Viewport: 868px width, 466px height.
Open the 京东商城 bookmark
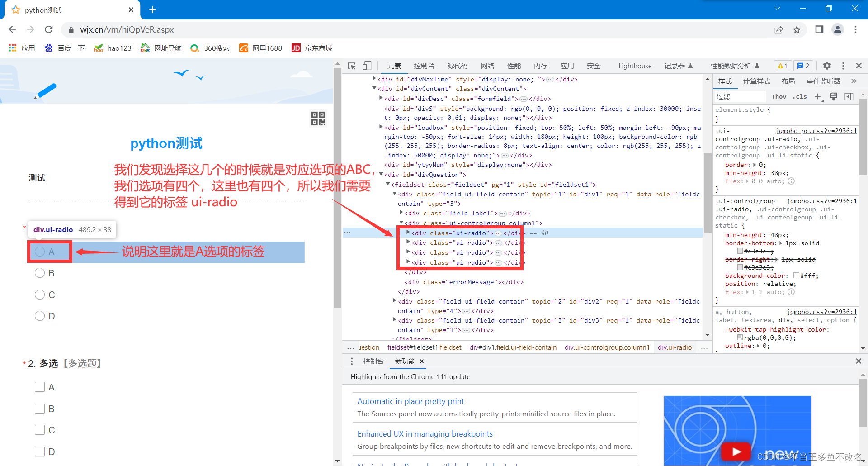(312, 48)
